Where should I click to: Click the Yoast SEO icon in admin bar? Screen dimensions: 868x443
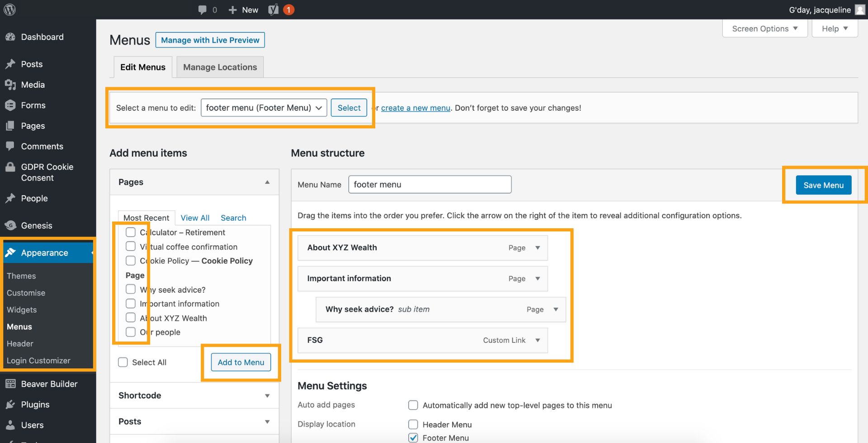point(273,9)
